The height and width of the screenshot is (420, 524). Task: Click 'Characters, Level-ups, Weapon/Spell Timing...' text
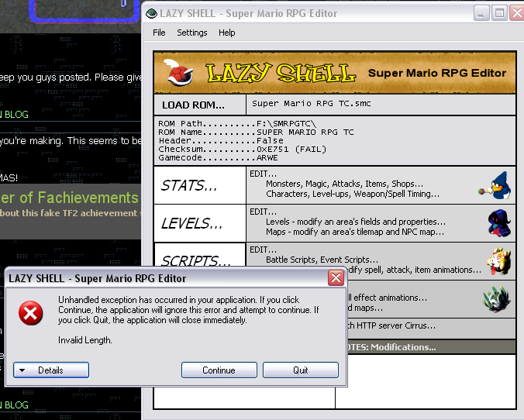click(x=353, y=194)
